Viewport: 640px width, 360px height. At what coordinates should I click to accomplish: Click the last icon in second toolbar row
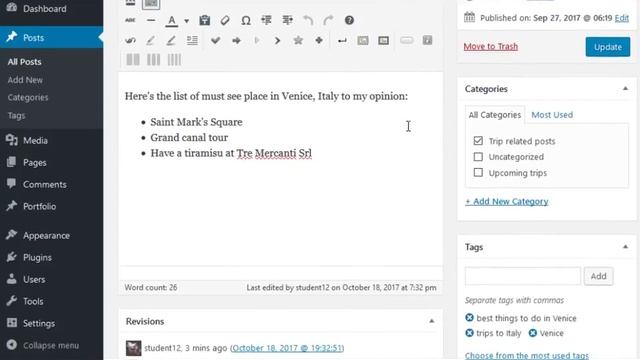tap(427, 40)
